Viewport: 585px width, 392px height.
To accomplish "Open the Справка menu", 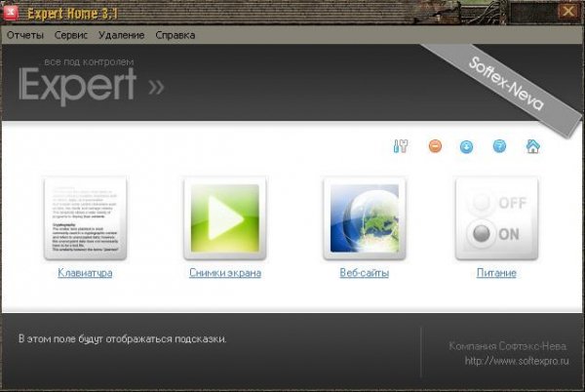I will pyautogui.click(x=175, y=35).
